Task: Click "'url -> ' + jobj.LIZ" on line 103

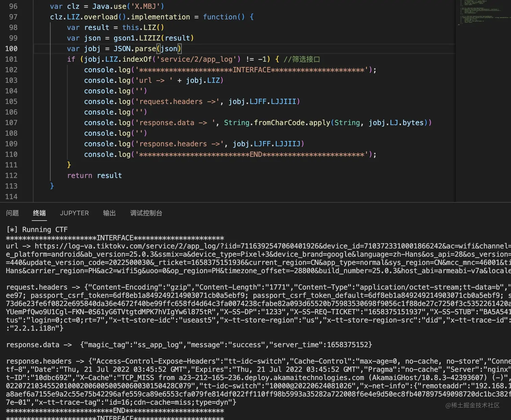Action: tap(177, 80)
